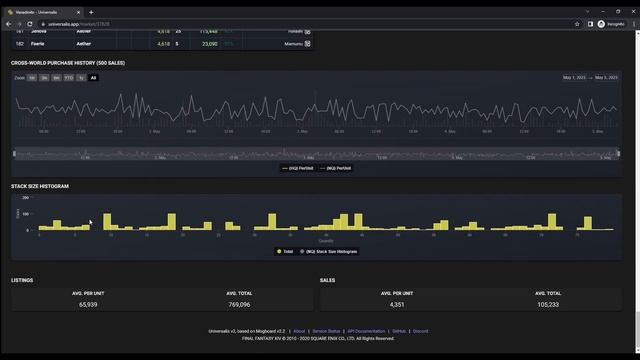This screenshot has width=640, height=360.
Task: Open the Incognito profile indicator
Action: click(611, 24)
